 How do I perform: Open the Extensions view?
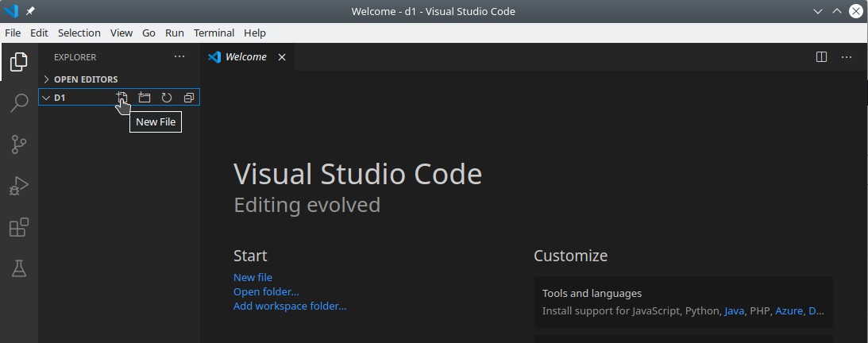(x=19, y=227)
